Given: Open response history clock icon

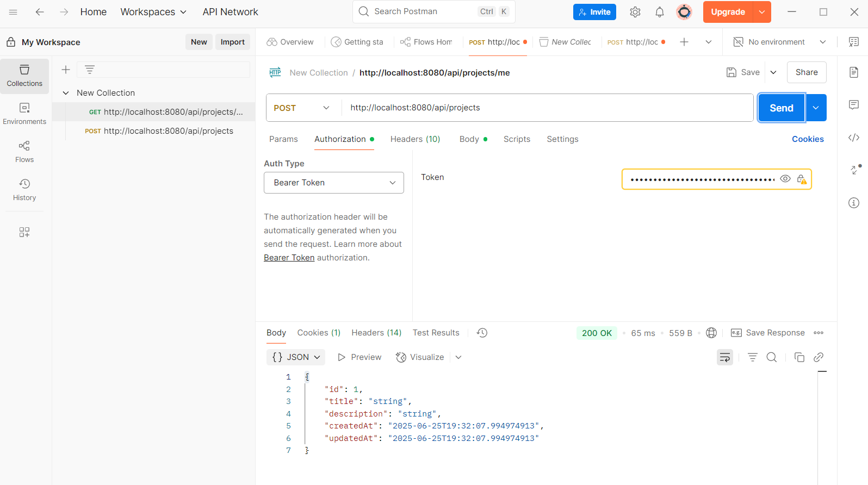Looking at the screenshot, I should click(x=482, y=333).
